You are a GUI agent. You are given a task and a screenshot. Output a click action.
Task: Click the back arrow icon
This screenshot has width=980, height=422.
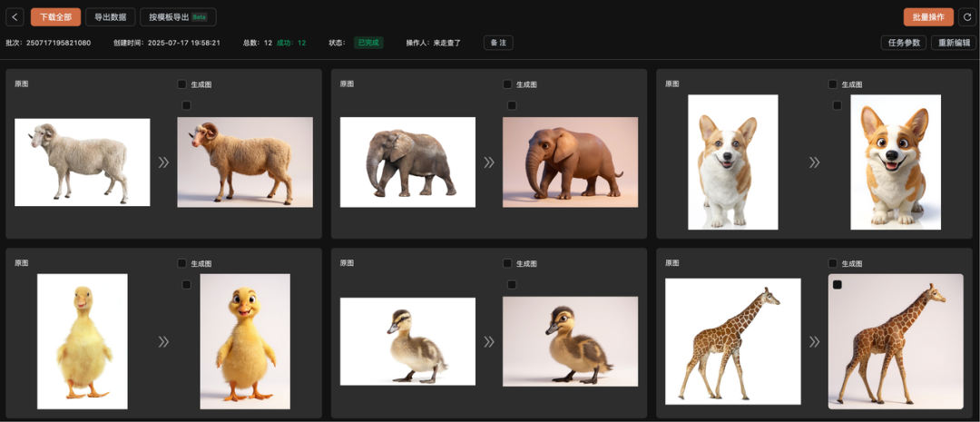coord(15,17)
